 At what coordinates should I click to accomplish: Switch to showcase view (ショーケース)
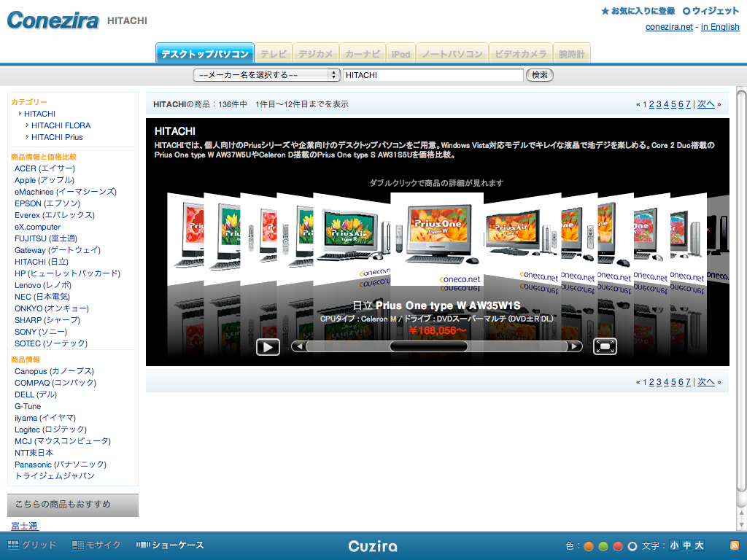[170, 545]
